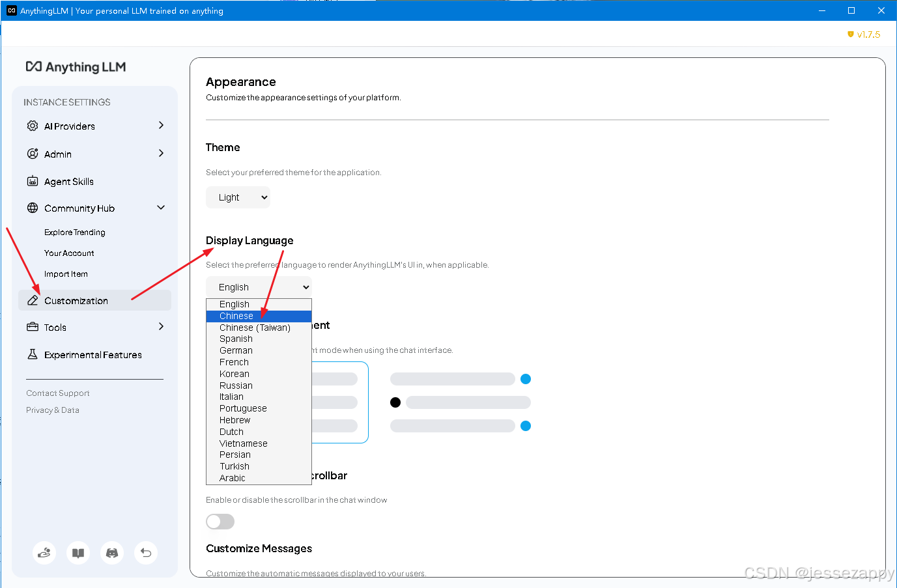897x588 pixels.
Task: Click the Anything LLM logo
Action: (x=76, y=67)
